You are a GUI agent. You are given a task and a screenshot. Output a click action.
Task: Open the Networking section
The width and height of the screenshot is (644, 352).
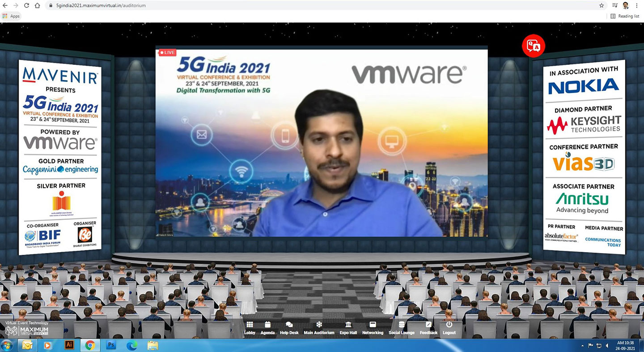(373, 328)
